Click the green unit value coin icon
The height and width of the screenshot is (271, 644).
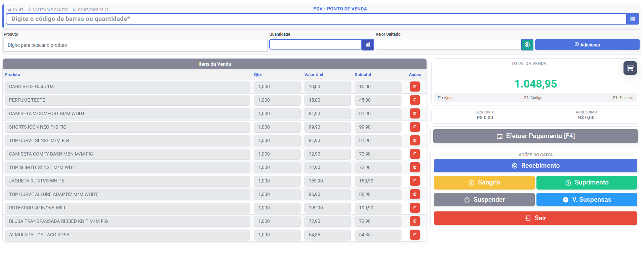click(527, 44)
